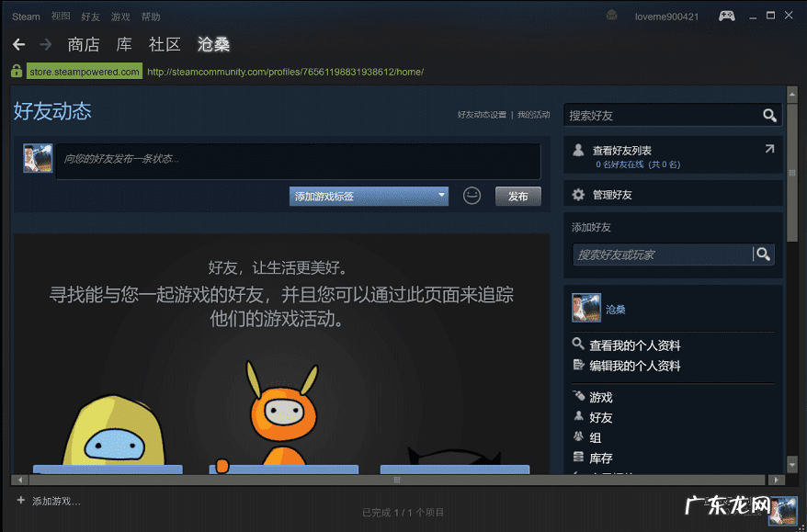The width and height of the screenshot is (807, 532).
Task: Click the horizontal scrollbar left arrow
Action: point(20,480)
